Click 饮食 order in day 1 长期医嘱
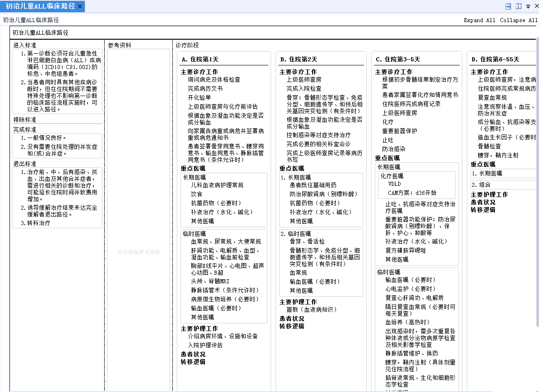Viewport: 539px width, 392px height. point(197,194)
